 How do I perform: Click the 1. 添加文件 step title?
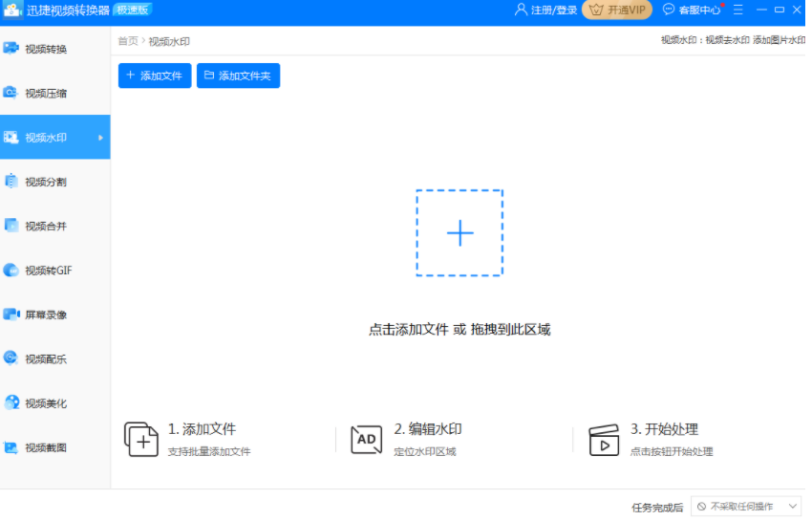pyautogui.click(x=202, y=429)
